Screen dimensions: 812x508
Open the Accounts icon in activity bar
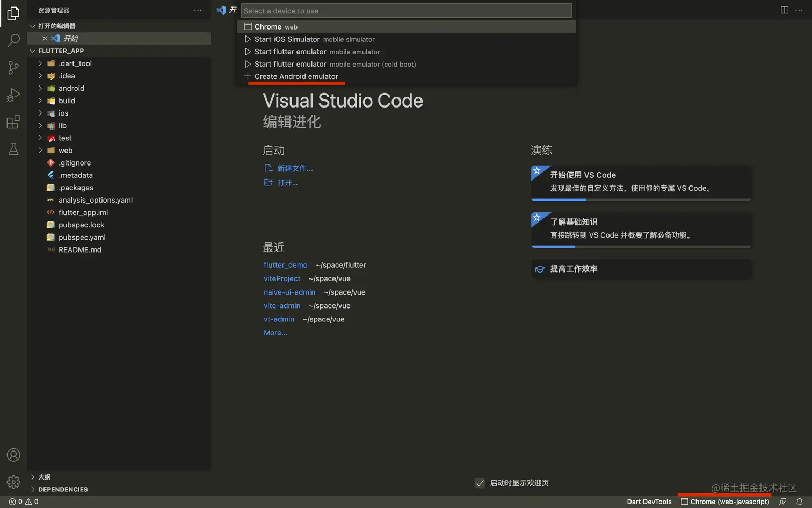pyautogui.click(x=13, y=455)
